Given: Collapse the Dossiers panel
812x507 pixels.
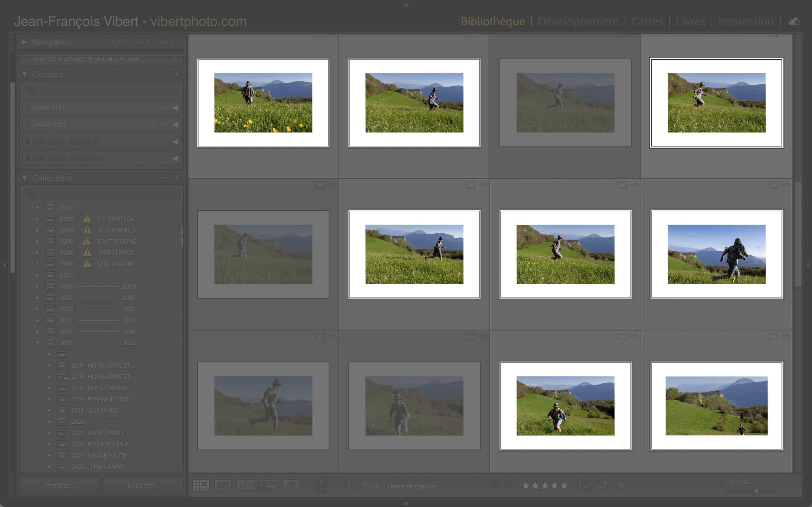Looking at the screenshot, I should point(24,74).
